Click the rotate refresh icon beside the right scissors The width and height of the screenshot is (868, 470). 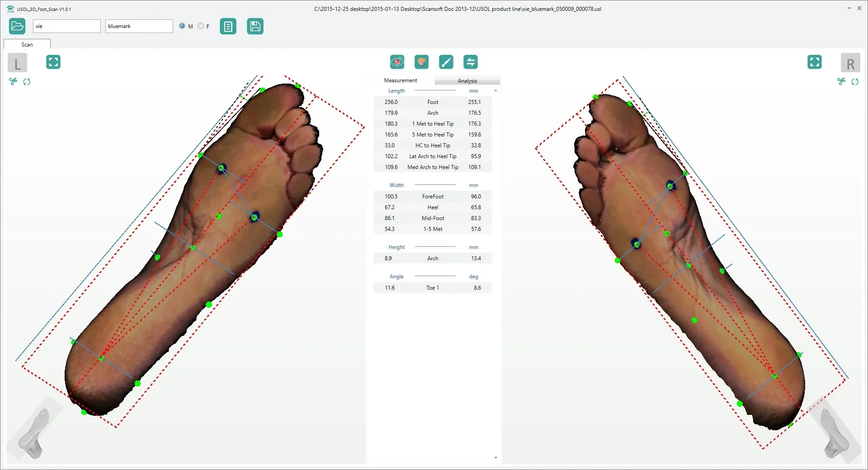855,82
